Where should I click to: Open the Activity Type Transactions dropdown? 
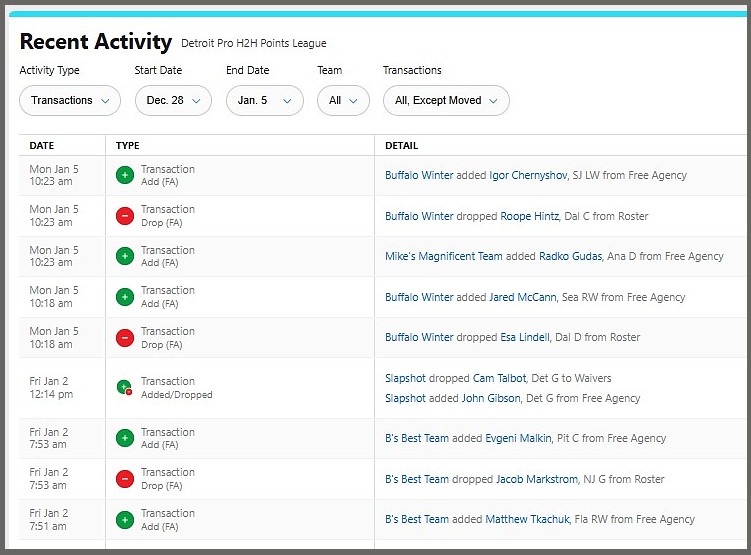point(70,100)
